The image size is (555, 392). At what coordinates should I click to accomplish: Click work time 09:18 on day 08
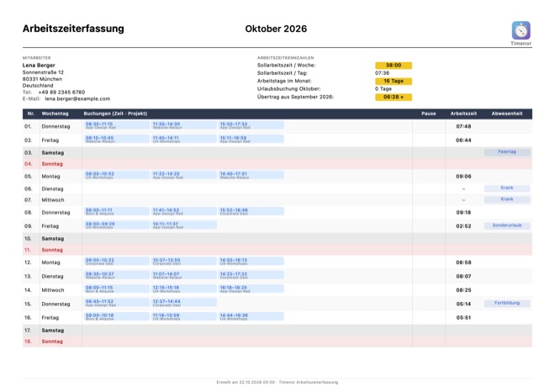click(x=463, y=213)
